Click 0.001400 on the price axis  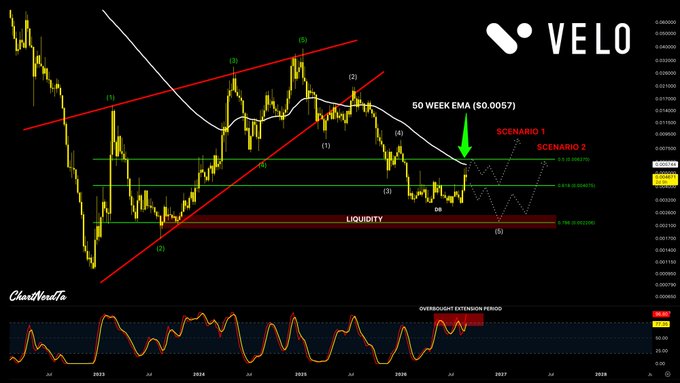tap(665, 250)
